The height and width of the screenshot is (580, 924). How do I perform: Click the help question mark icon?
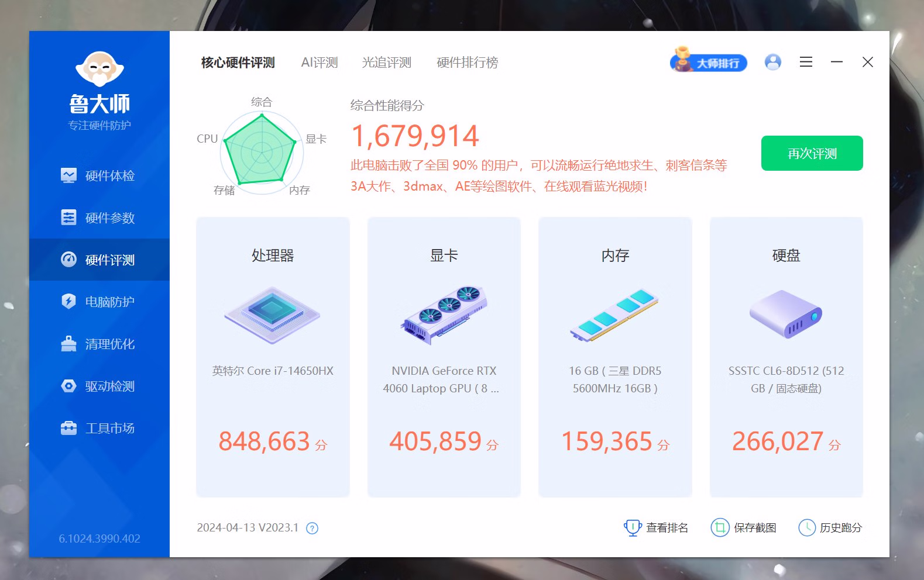click(x=312, y=529)
